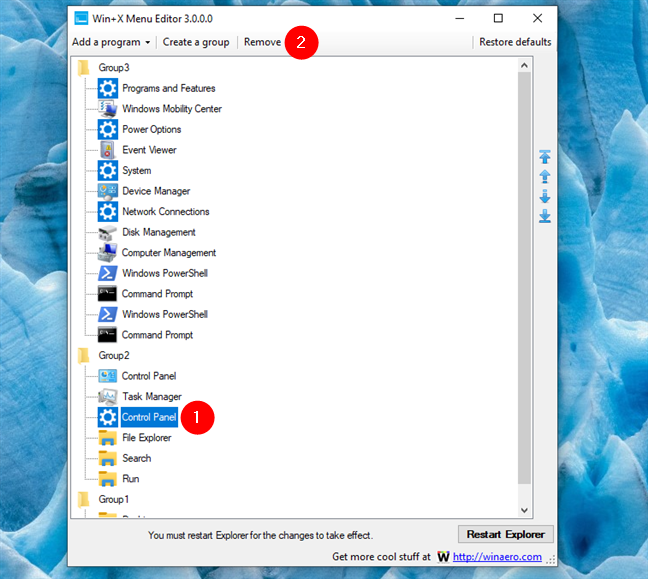
Task: Click the Win+X Menu Editor title icon
Action: (x=81, y=19)
